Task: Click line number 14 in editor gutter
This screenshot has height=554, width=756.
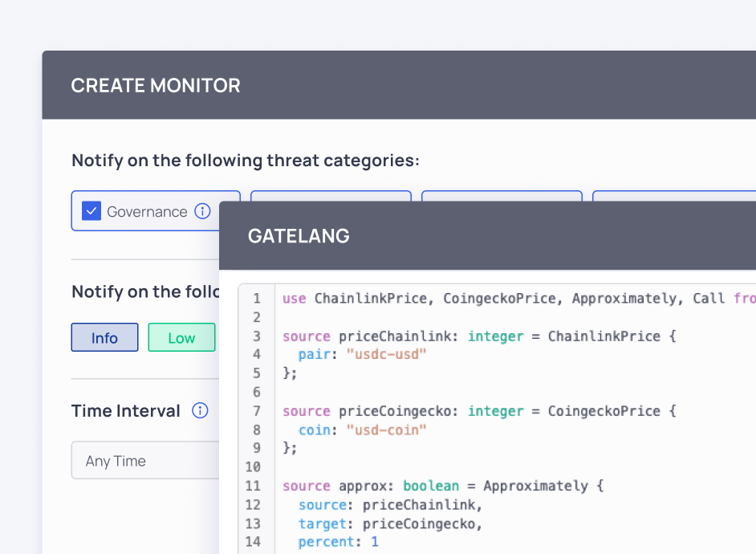Action: (253, 542)
